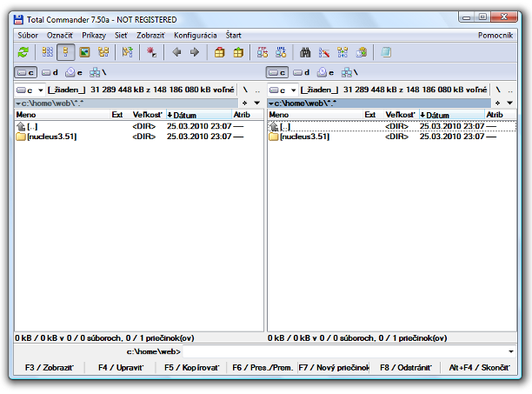Click the Pack files box icon
Screen dimensions: 532x394
tap(220, 52)
